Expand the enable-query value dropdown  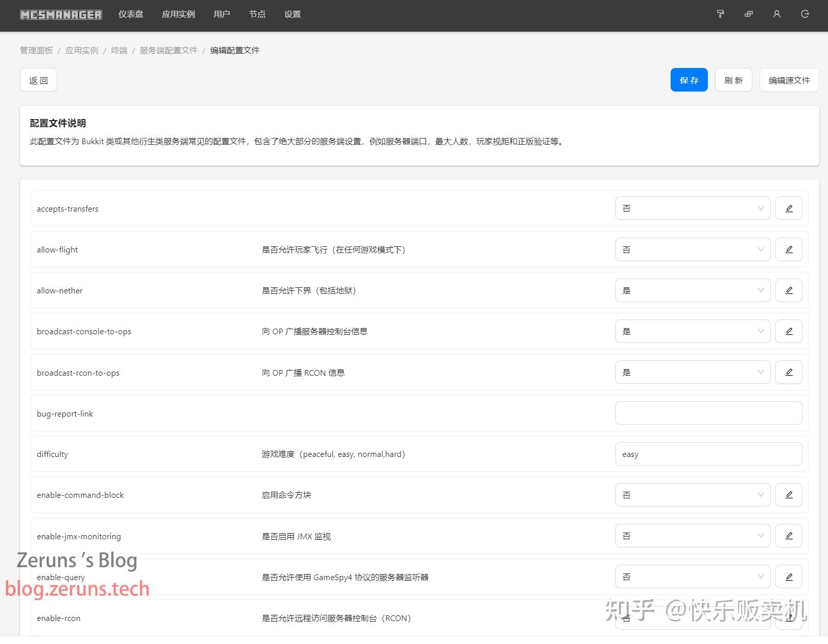693,577
